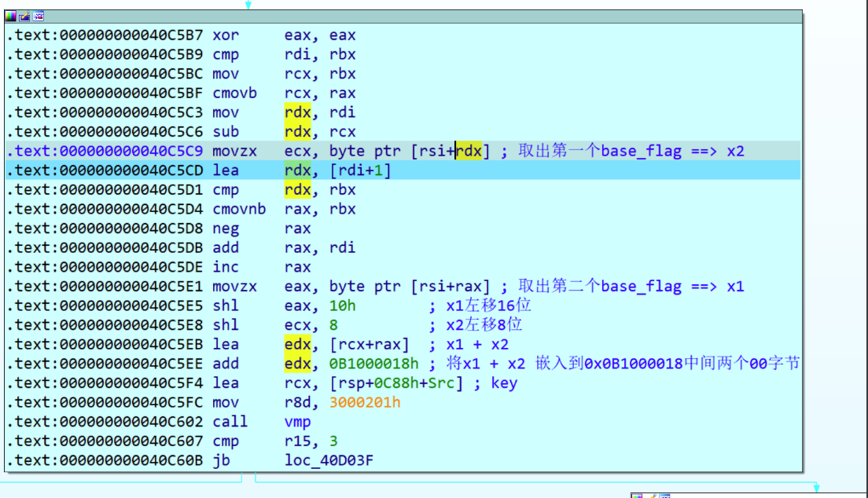Click the edit node pencil icon
This screenshot has width=868, height=498.
coord(24,16)
